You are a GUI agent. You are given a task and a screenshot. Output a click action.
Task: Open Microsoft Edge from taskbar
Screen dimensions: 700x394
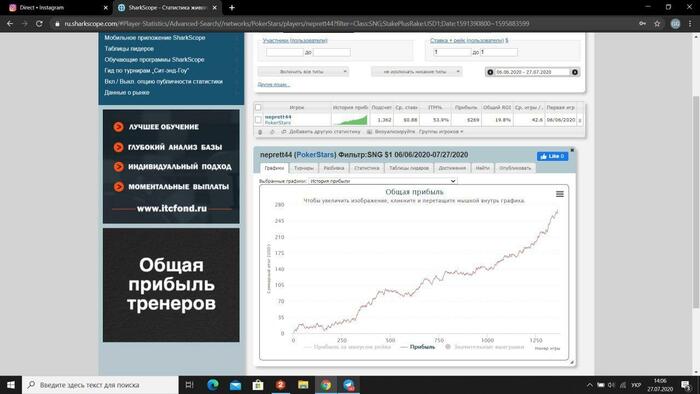(213, 385)
